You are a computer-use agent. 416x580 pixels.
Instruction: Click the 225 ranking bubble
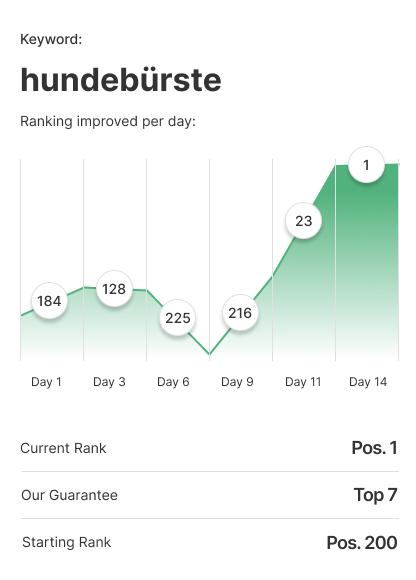pyautogui.click(x=178, y=318)
